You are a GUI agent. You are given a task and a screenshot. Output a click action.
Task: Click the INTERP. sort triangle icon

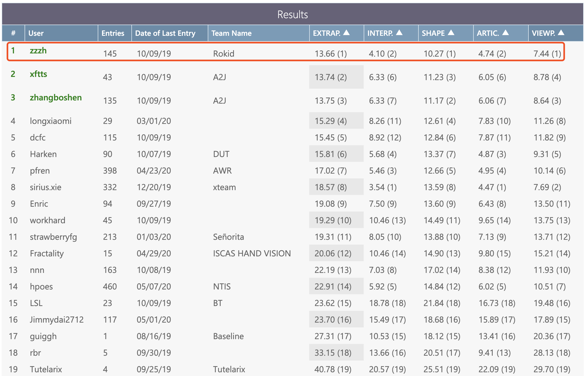[x=399, y=33]
